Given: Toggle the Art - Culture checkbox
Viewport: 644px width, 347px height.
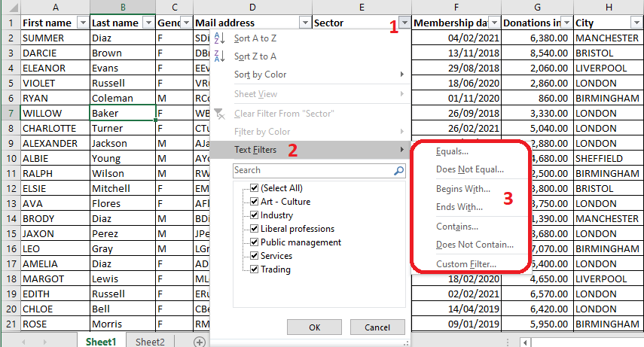Looking at the screenshot, I should pyautogui.click(x=255, y=202).
